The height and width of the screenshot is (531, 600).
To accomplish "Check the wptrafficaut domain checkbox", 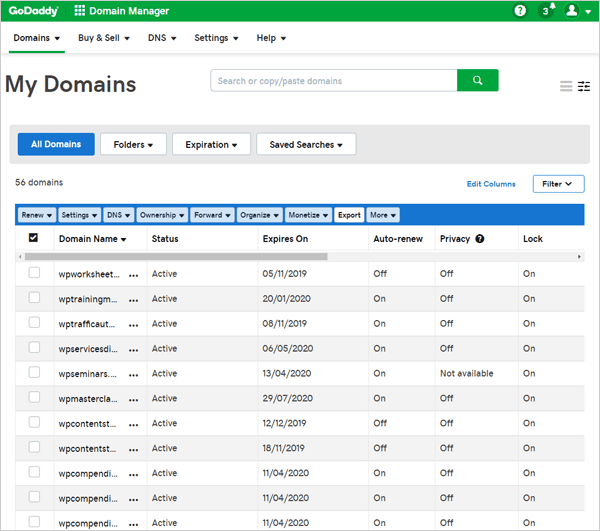I will pyautogui.click(x=34, y=322).
